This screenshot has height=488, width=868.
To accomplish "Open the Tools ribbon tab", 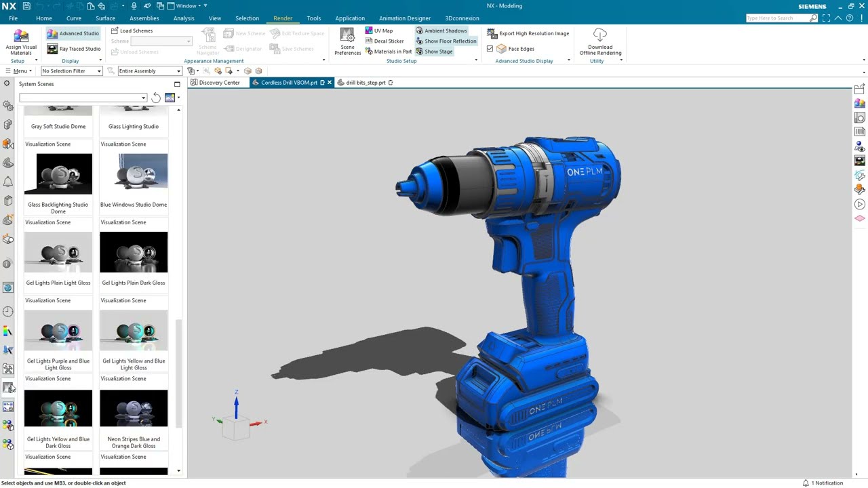I will 313,18.
